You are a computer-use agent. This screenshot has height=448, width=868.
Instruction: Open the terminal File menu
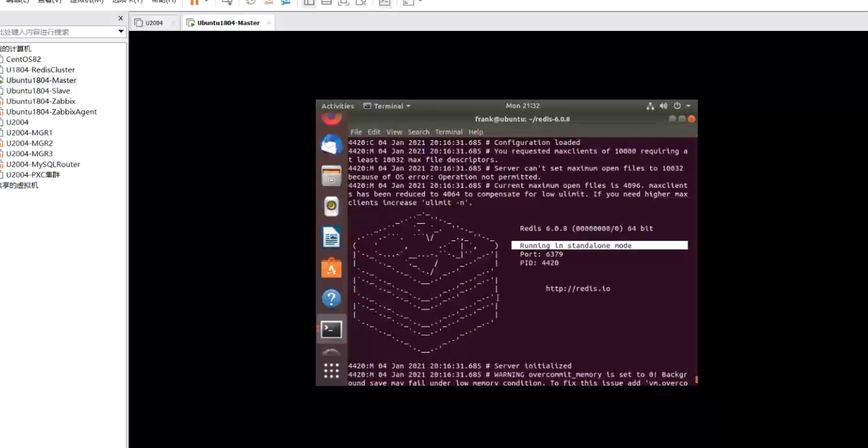356,132
